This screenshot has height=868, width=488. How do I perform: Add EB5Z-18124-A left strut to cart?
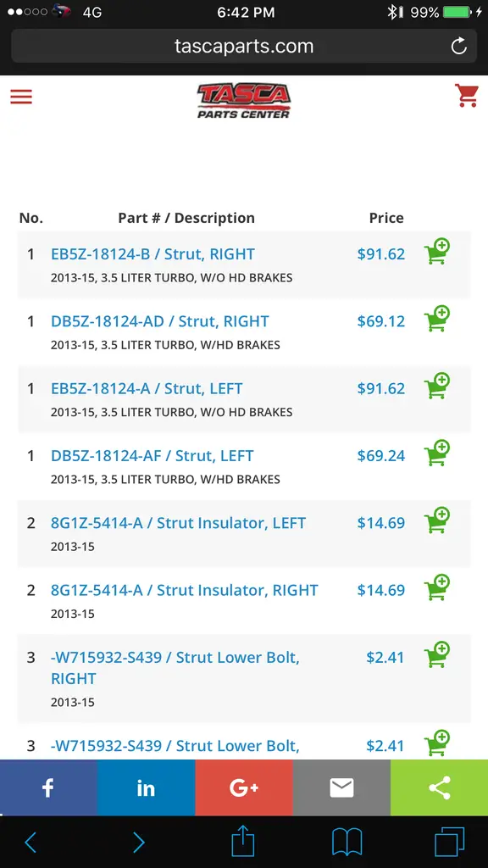coord(437,386)
